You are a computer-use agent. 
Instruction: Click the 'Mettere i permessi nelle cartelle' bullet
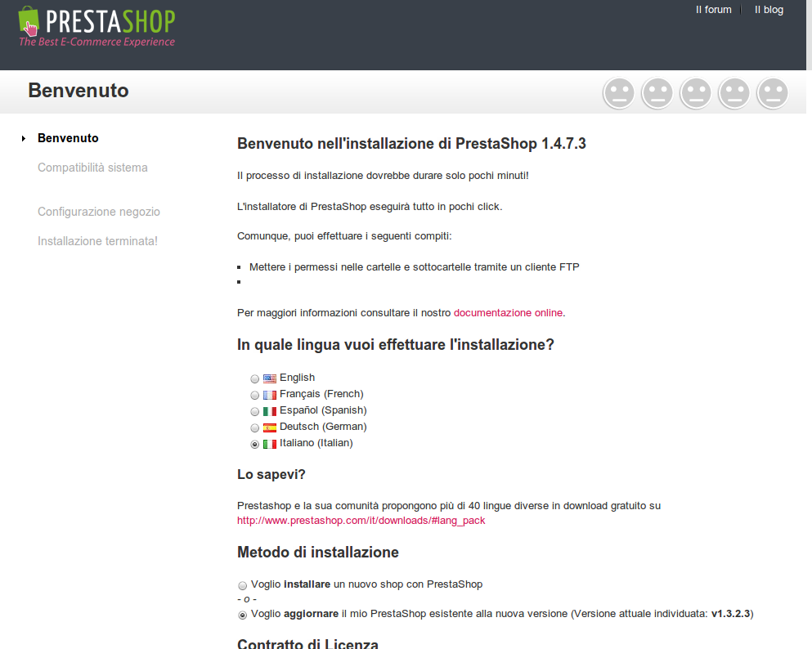415,267
